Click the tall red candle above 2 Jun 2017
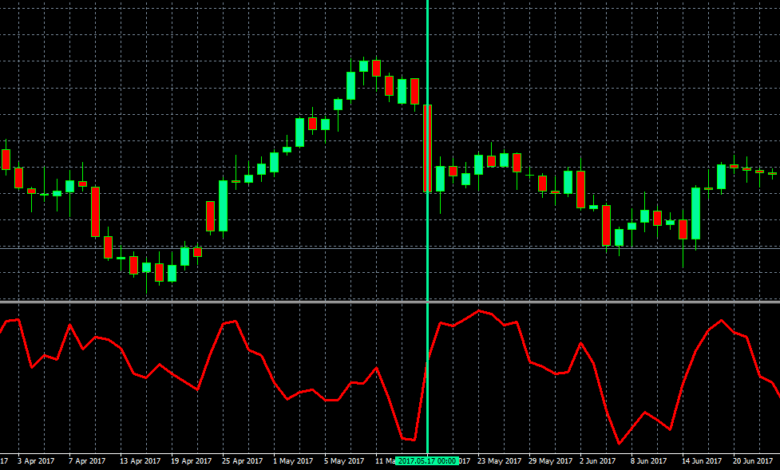Viewport: 780px width, 470px height. click(x=606, y=225)
